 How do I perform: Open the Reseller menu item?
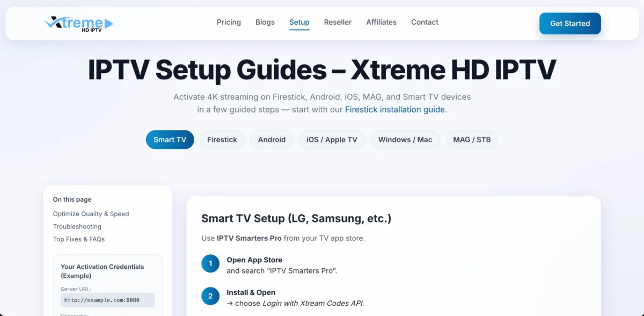point(338,22)
